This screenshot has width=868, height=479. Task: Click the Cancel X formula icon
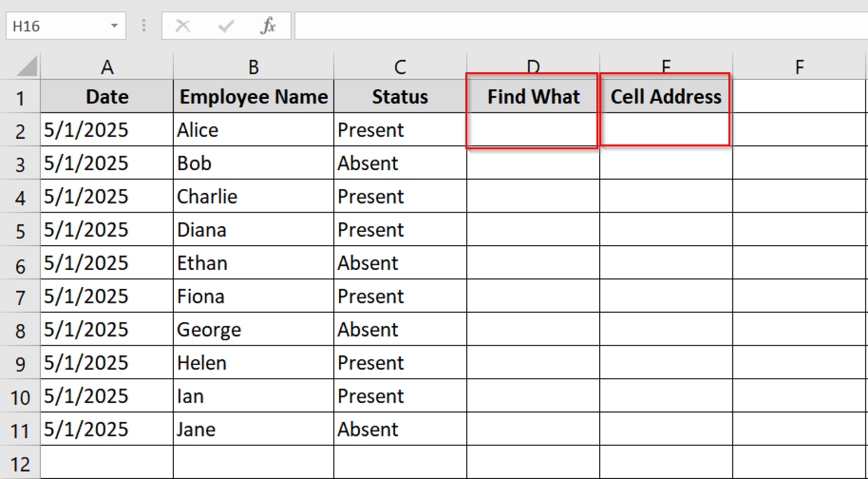click(183, 26)
